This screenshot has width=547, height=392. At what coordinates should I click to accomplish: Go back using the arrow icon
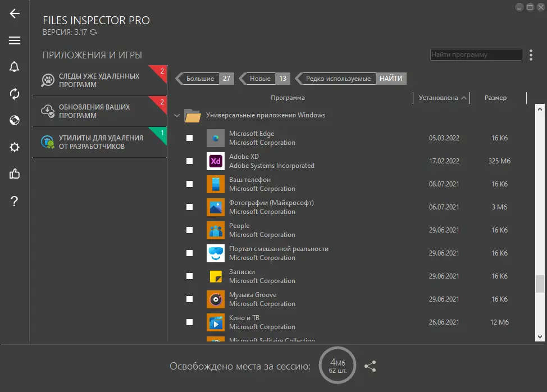14,13
